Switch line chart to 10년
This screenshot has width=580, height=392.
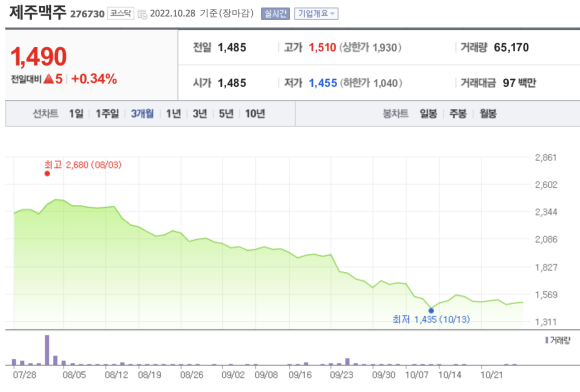coord(255,114)
